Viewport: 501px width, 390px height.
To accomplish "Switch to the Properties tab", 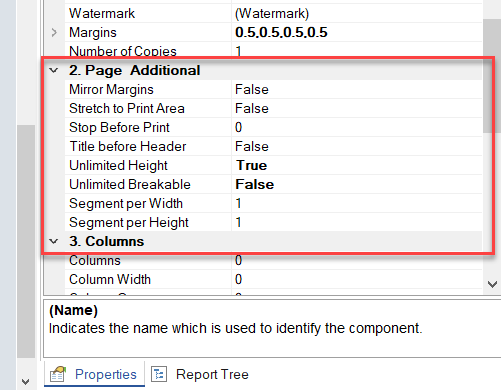I will pyautogui.click(x=94, y=374).
